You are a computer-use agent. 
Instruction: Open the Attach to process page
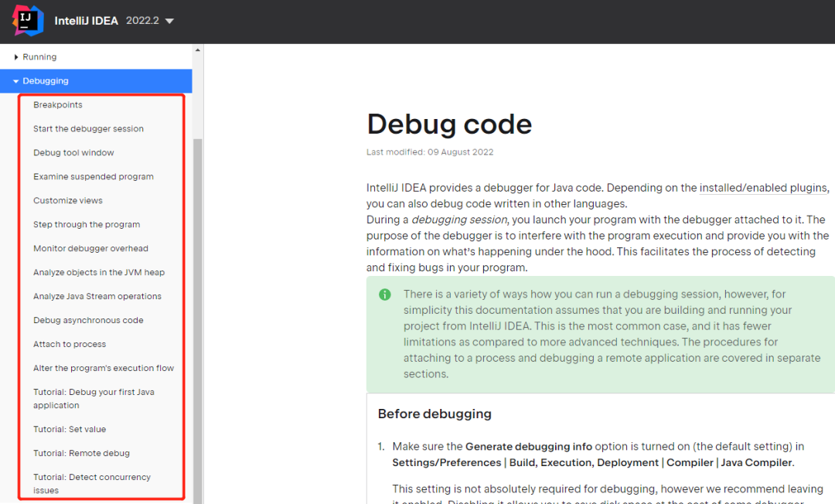pyautogui.click(x=70, y=344)
